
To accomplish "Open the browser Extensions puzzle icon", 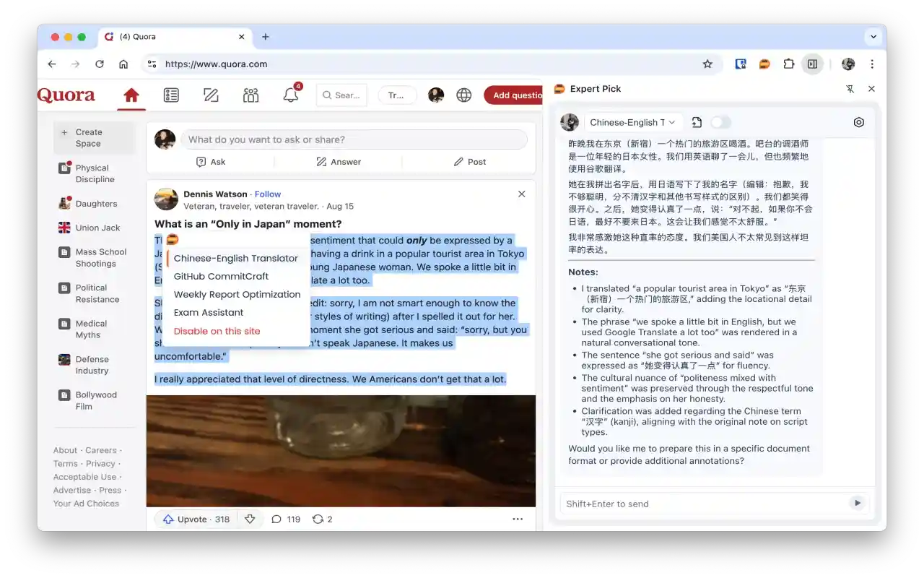I will coord(788,64).
